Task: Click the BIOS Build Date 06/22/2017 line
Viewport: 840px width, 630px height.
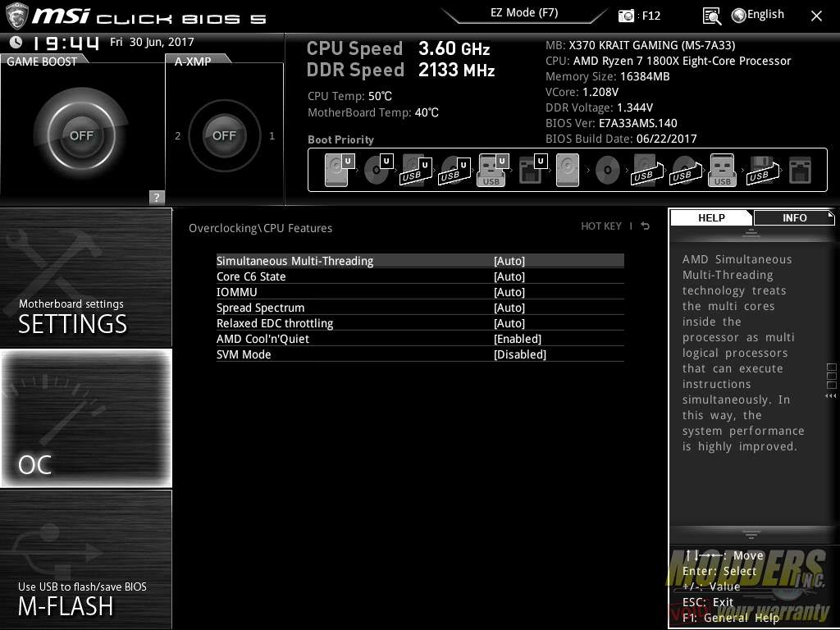Action: coord(621,138)
